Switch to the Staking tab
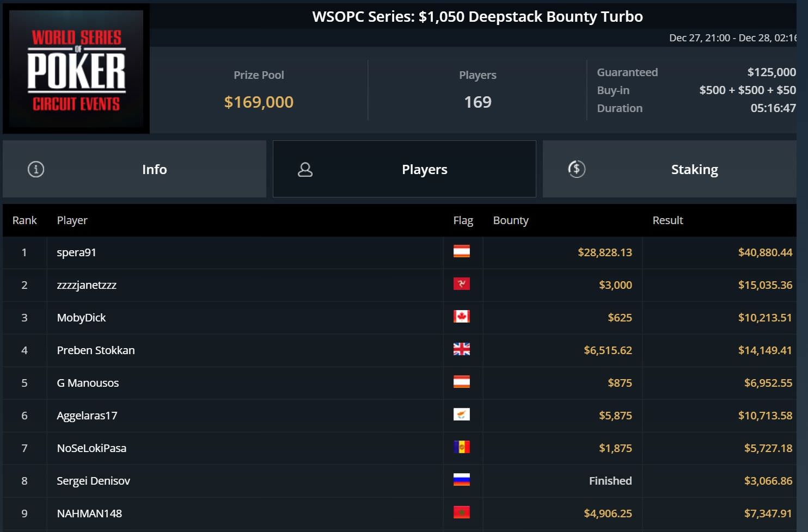 coord(670,169)
